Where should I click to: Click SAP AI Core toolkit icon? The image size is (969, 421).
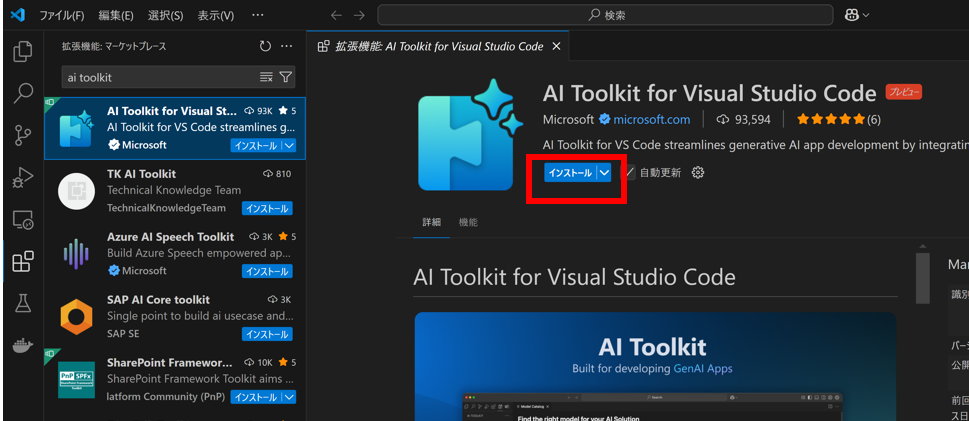(76, 317)
